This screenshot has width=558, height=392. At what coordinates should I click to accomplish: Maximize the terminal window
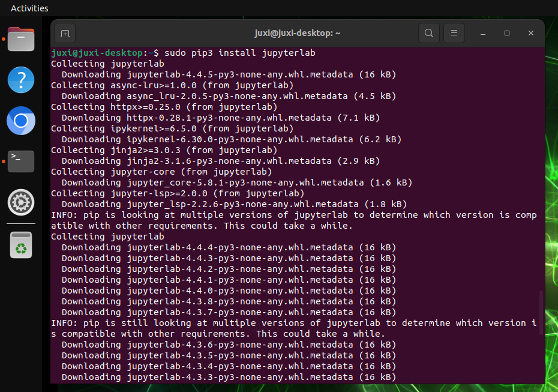click(x=507, y=33)
